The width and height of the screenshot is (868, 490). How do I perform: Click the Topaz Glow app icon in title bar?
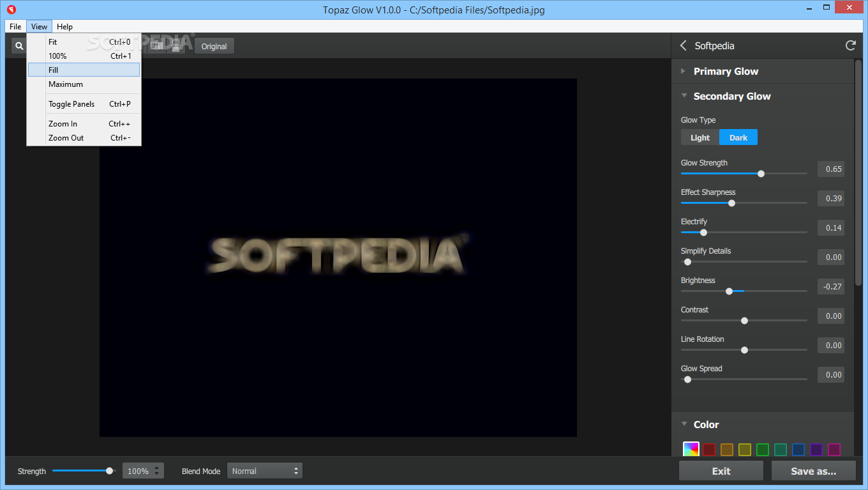[x=11, y=10]
